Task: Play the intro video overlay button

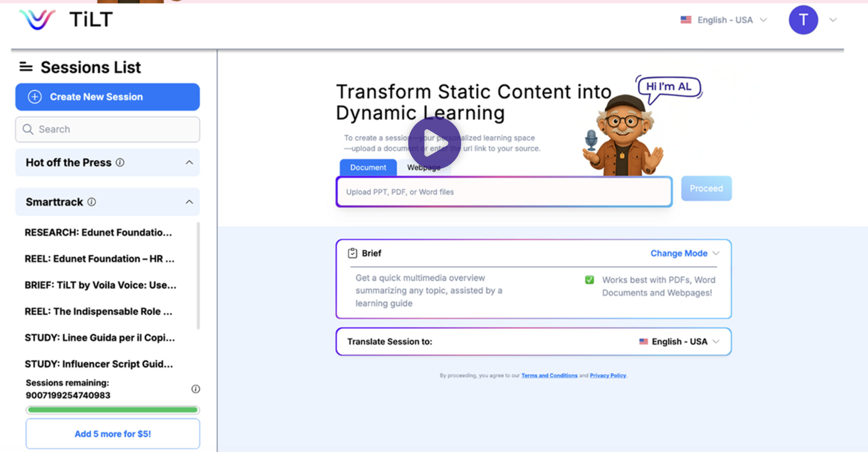Action: click(434, 143)
